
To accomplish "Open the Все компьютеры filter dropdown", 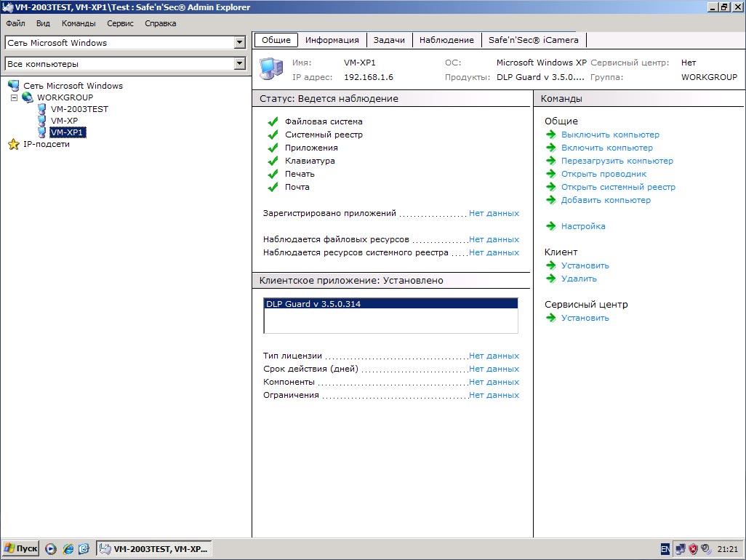I will click(240, 63).
